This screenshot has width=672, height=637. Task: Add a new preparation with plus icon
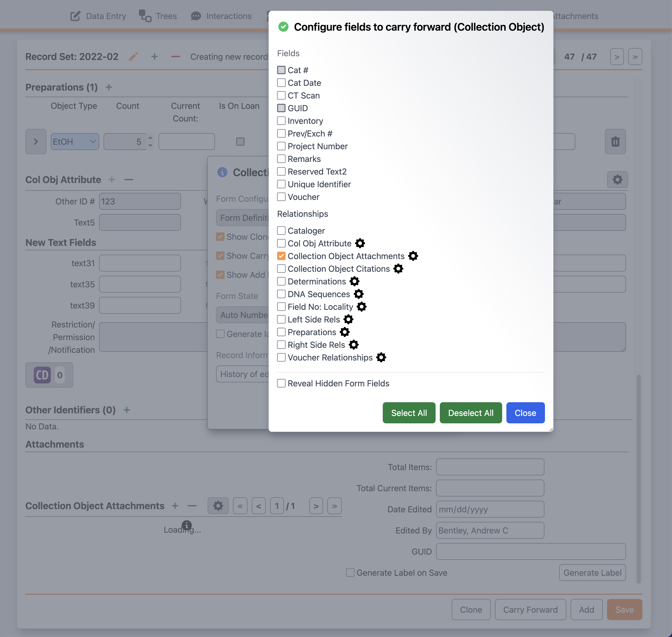(x=109, y=87)
